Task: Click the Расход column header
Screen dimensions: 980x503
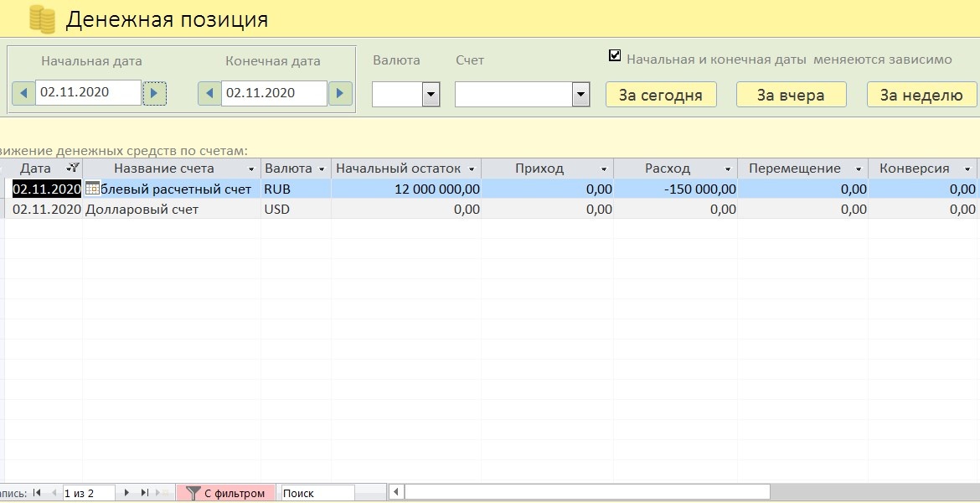Action: point(676,169)
